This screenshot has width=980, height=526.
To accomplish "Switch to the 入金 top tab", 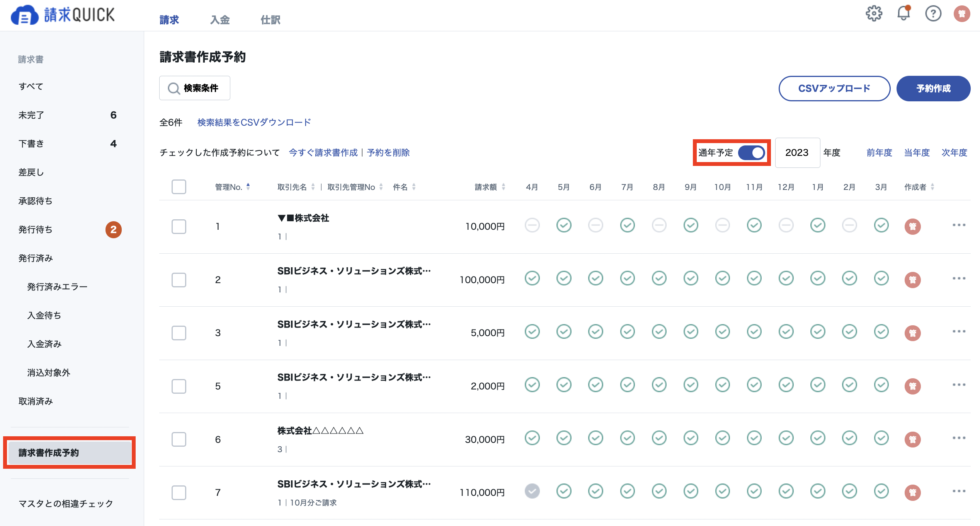I will point(220,20).
